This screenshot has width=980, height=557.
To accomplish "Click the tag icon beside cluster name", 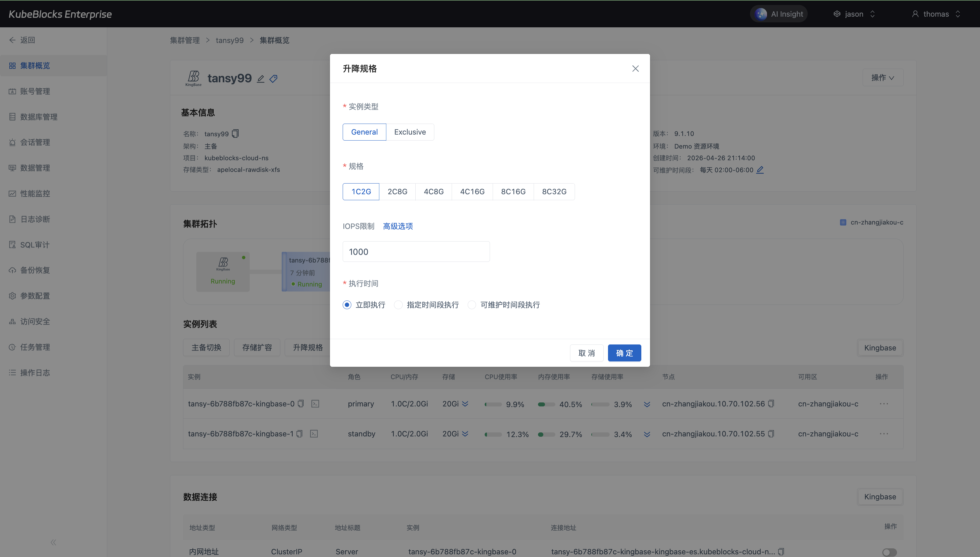I will click(x=273, y=79).
